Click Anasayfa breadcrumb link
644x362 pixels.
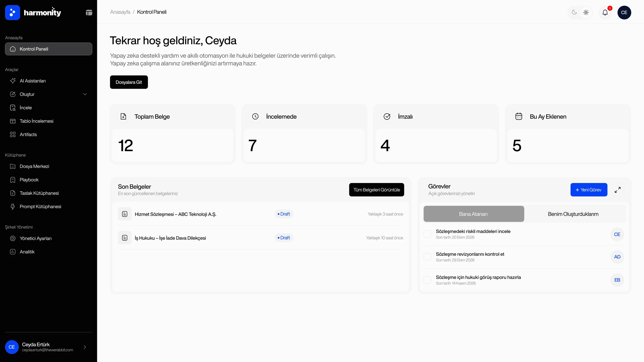120,12
